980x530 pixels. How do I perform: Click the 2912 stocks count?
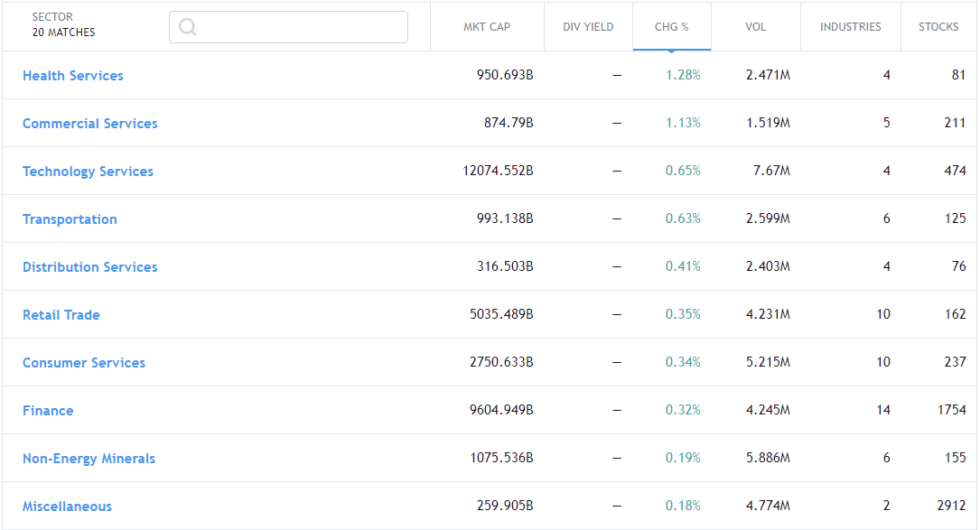(952, 506)
